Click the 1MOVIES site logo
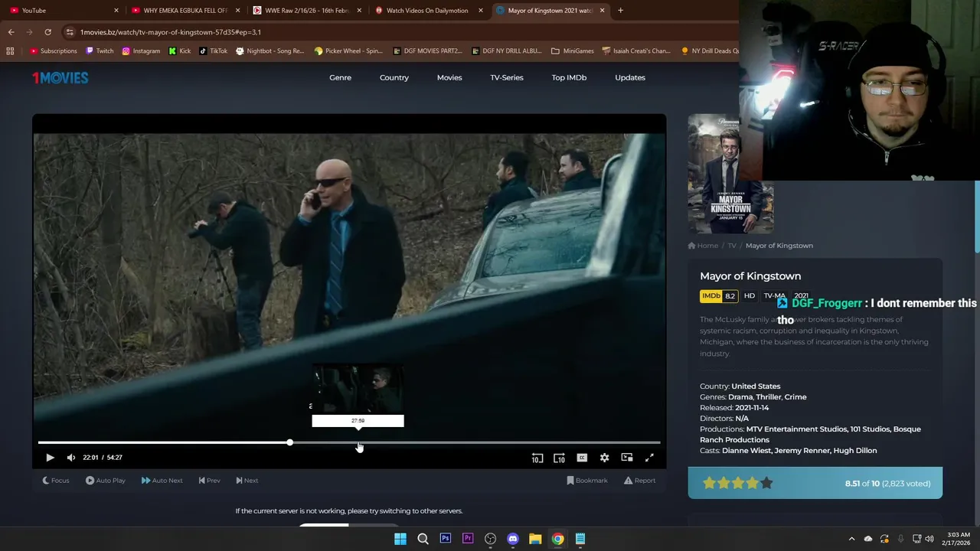 60,77
